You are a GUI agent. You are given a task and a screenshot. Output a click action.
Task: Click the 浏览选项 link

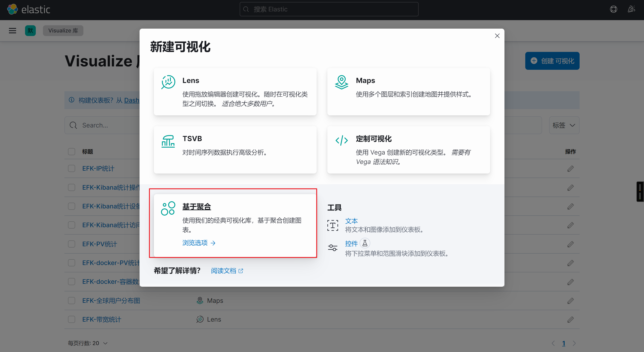(x=199, y=243)
